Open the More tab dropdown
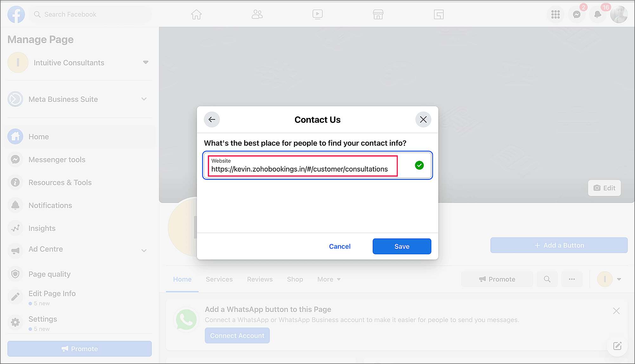 point(329,279)
